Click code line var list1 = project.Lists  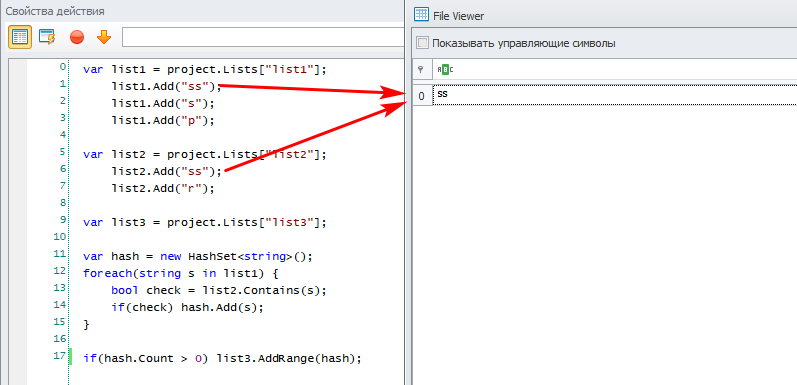pyautogui.click(x=204, y=70)
